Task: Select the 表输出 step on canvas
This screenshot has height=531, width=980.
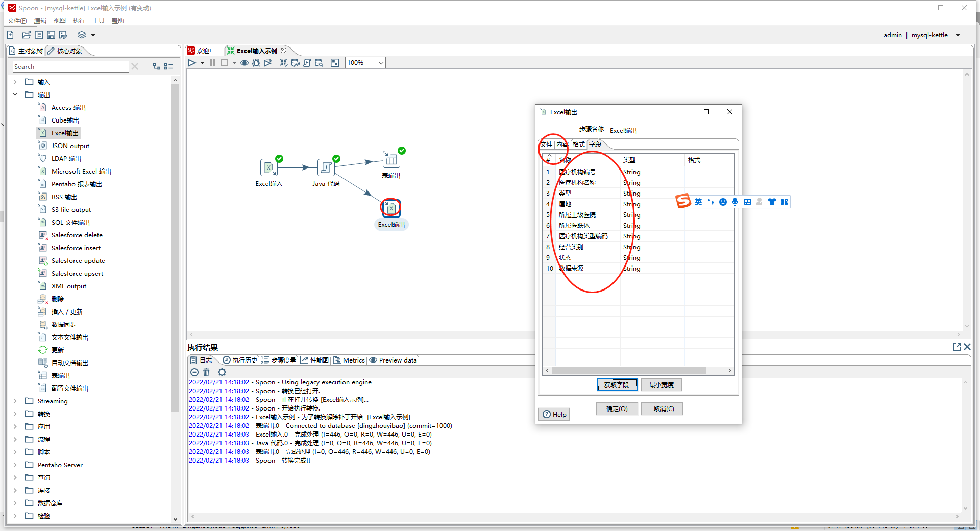Action: (x=391, y=160)
